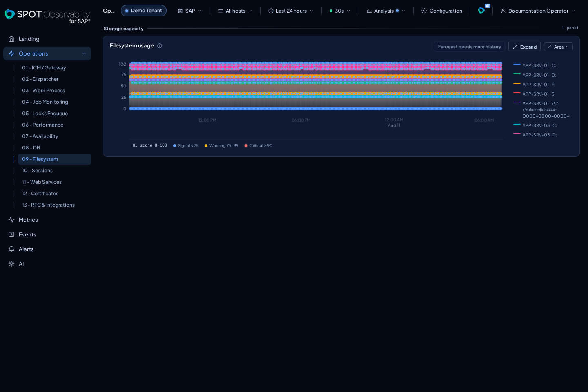The width and height of the screenshot is (588, 392).
Task: Expand the Filesystem usage panel
Action: point(524,47)
